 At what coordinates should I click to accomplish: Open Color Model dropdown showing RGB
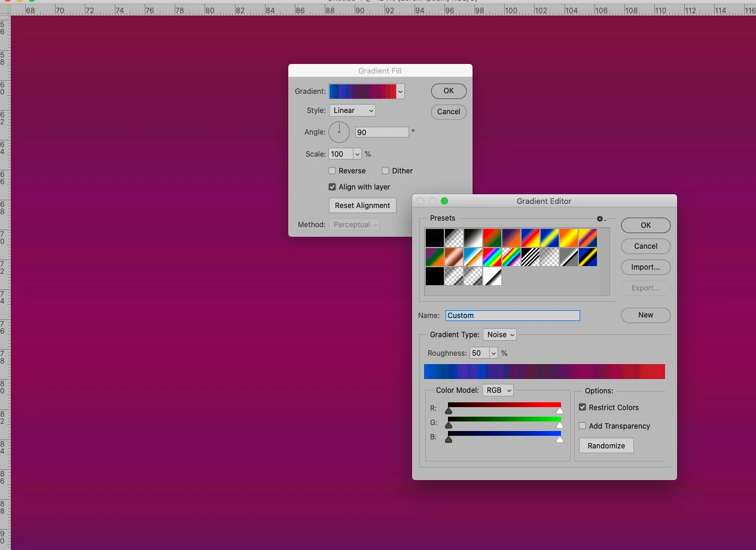498,390
